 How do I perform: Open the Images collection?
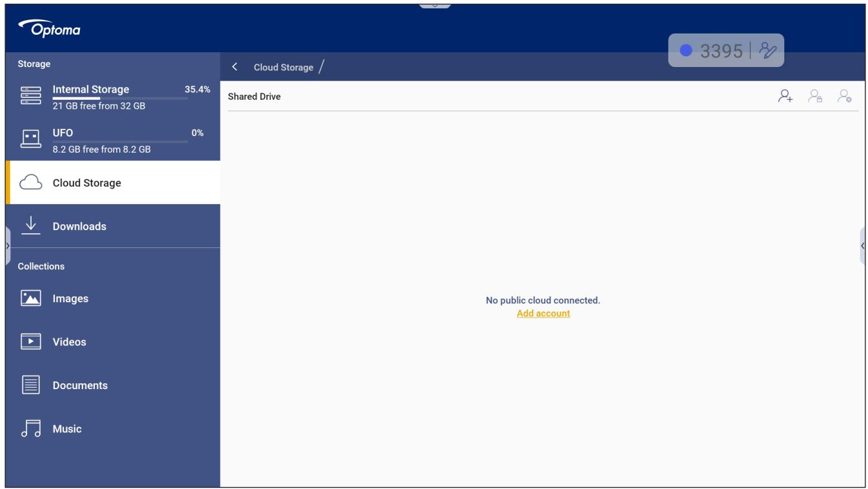coord(112,298)
